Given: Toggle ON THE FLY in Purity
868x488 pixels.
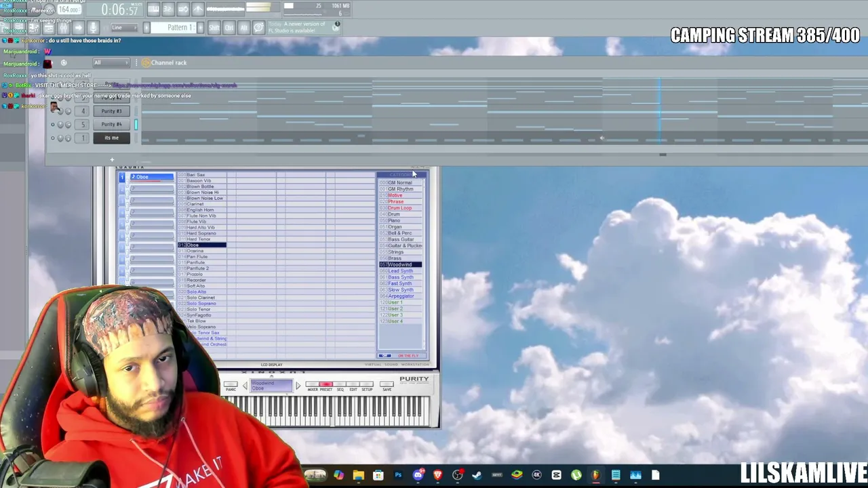Looking at the screenshot, I should 408,356.
